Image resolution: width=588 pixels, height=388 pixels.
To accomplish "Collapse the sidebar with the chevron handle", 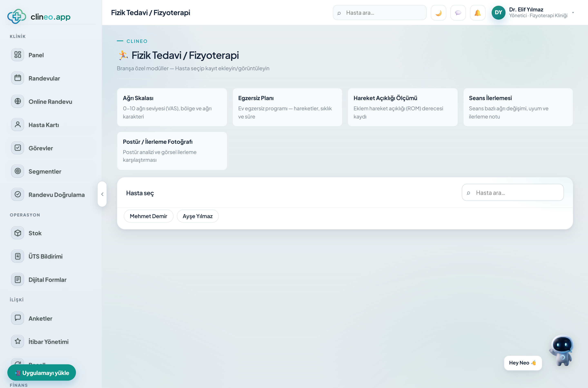I will pos(102,194).
